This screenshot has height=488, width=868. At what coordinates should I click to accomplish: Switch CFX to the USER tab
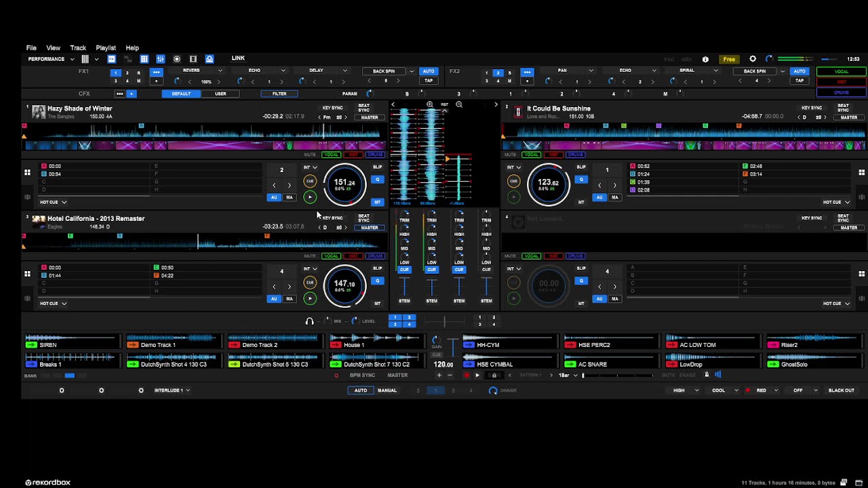click(220, 94)
